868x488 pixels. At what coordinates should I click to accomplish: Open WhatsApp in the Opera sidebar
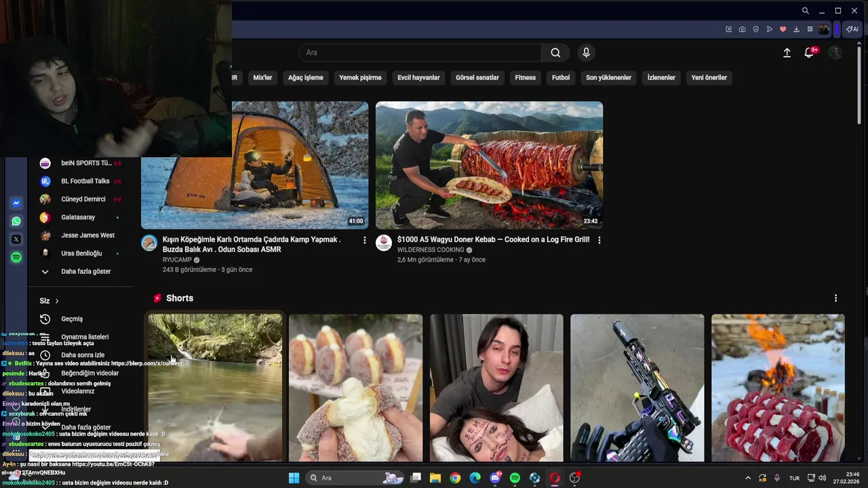(16, 221)
